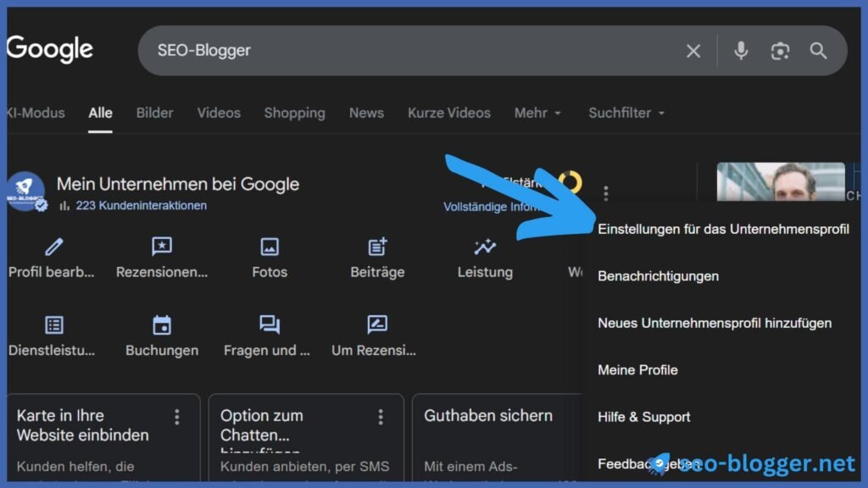Image resolution: width=868 pixels, height=488 pixels.
Task: Select Benachrichtigungen from the menu
Action: point(657,276)
